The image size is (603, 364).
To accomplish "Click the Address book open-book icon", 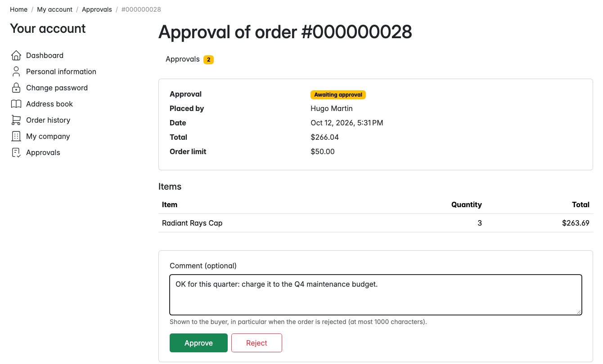I will (16, 104).
